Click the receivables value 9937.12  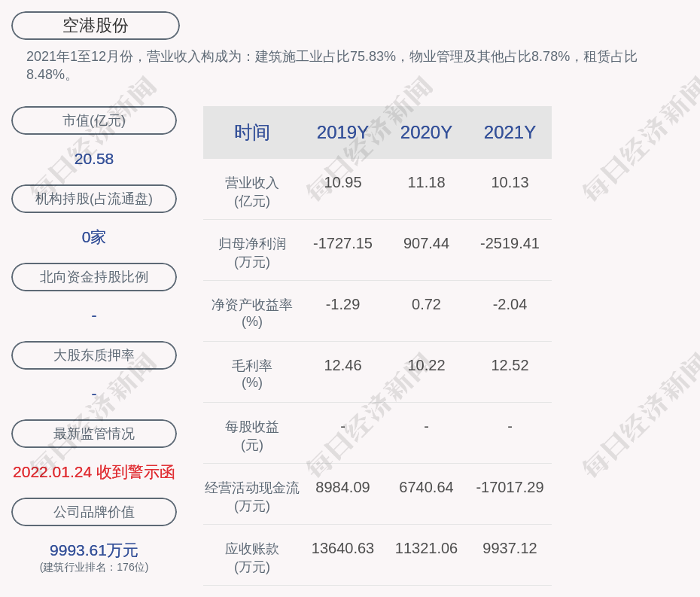point(510,548)
